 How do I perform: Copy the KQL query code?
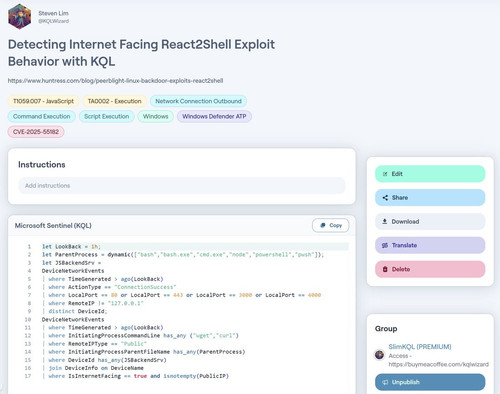point(330,225)
